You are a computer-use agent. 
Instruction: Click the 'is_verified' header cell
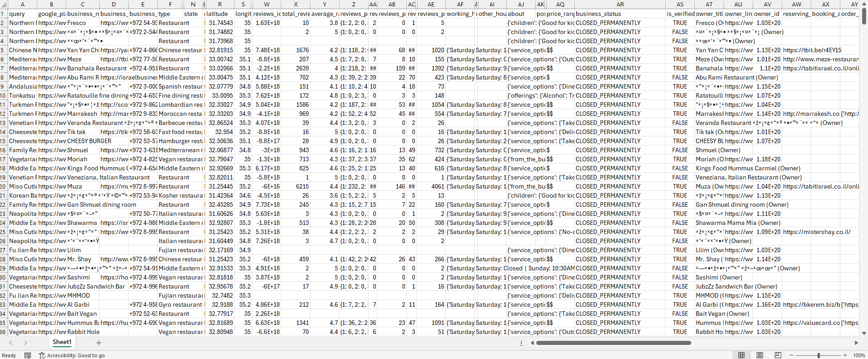click(x=680, y=14)
